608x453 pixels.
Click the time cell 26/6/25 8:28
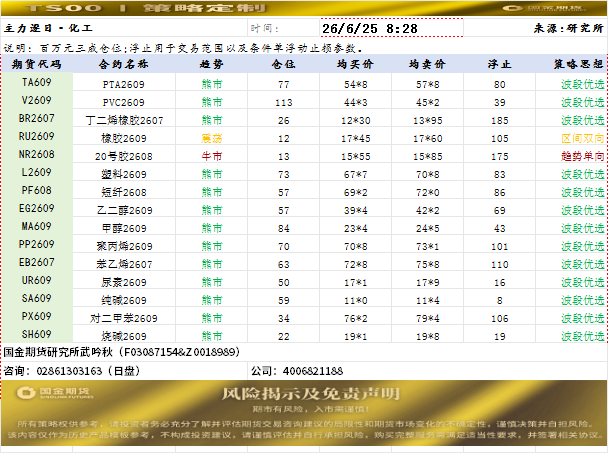[x=391, y=28]
